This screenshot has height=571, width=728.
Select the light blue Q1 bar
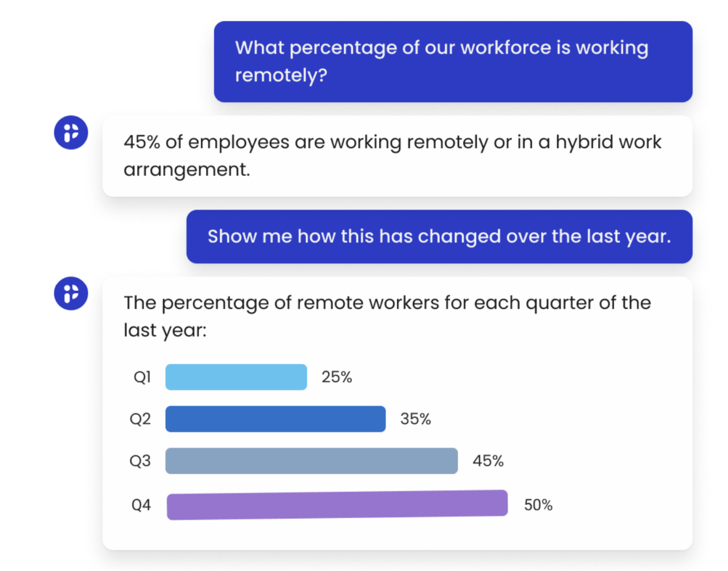pos(236,377)
